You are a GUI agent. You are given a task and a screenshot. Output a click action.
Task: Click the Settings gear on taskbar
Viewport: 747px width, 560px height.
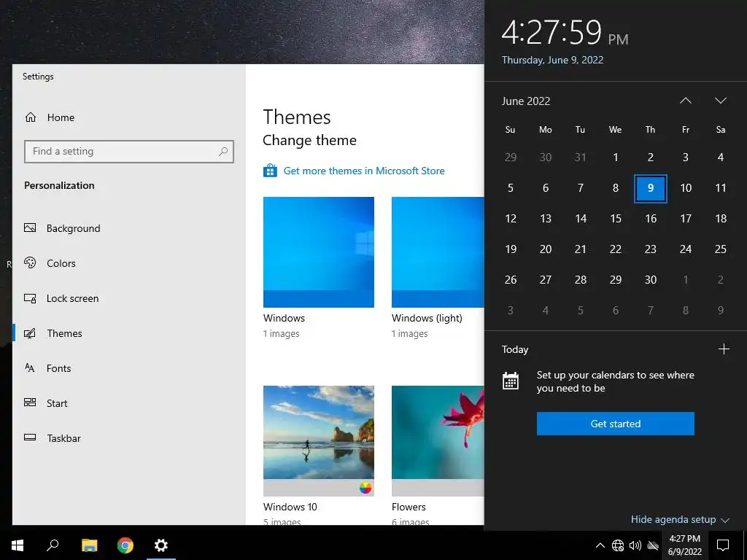(x=161, y=545)
